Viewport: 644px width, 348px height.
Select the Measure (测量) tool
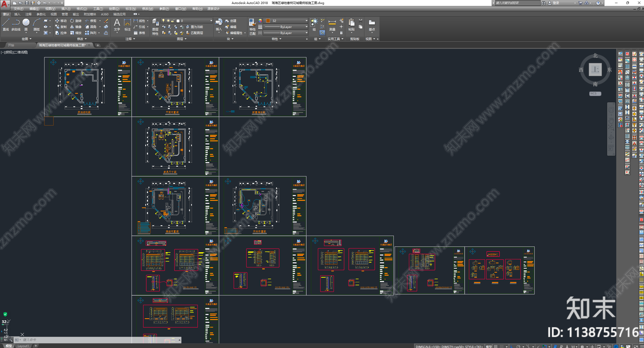332,25
